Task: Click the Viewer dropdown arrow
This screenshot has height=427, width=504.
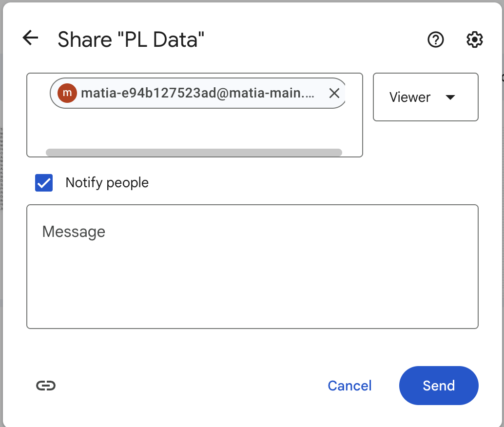Action: coord(451,97)
